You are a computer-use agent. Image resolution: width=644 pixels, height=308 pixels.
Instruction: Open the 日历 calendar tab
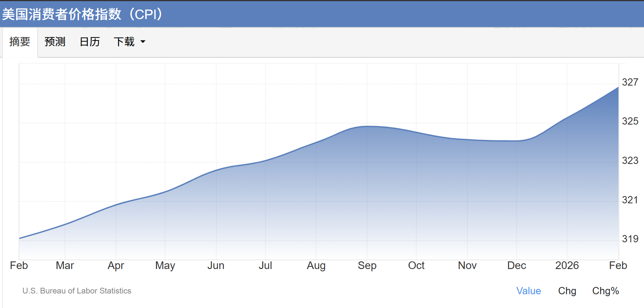click(90, 42)
